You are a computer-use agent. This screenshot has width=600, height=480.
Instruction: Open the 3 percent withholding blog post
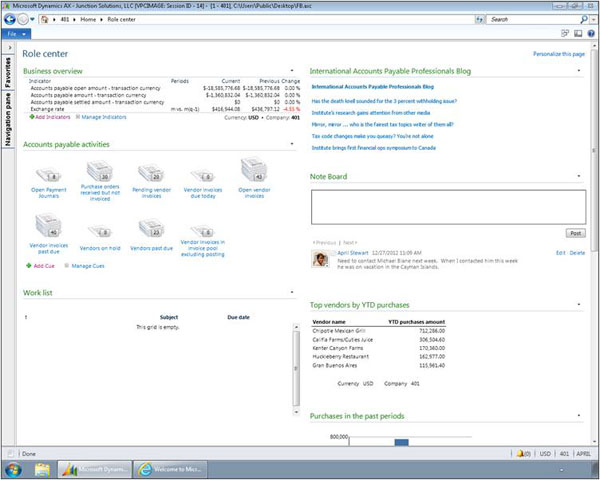coord(384,101)
